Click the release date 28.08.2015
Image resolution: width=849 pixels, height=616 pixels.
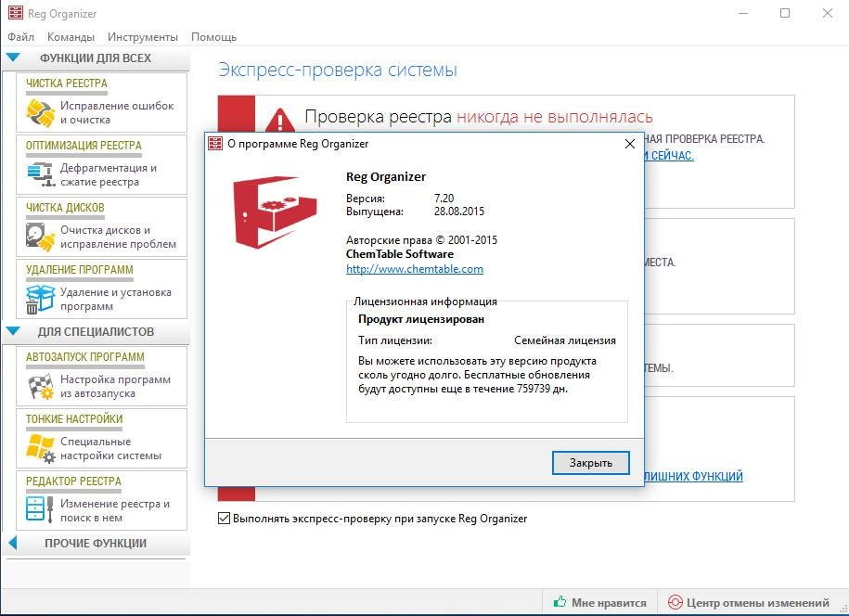click(459, 212)
